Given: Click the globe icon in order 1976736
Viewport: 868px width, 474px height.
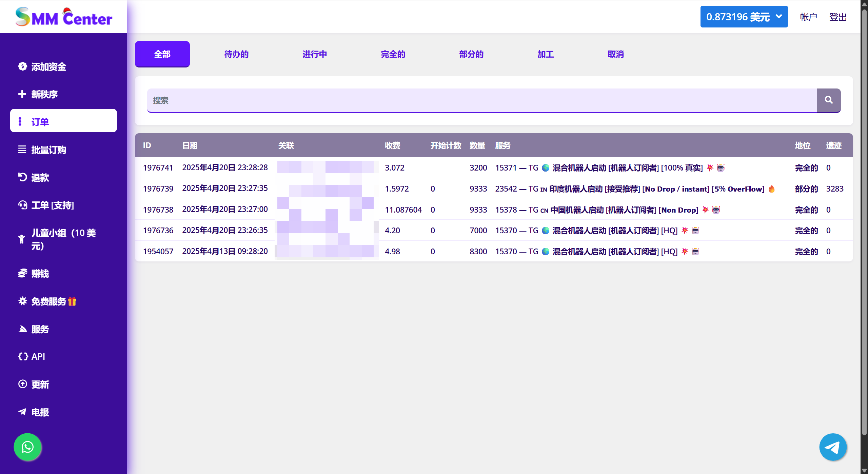Looking at the screenshot, I should [x=546, y=231].
